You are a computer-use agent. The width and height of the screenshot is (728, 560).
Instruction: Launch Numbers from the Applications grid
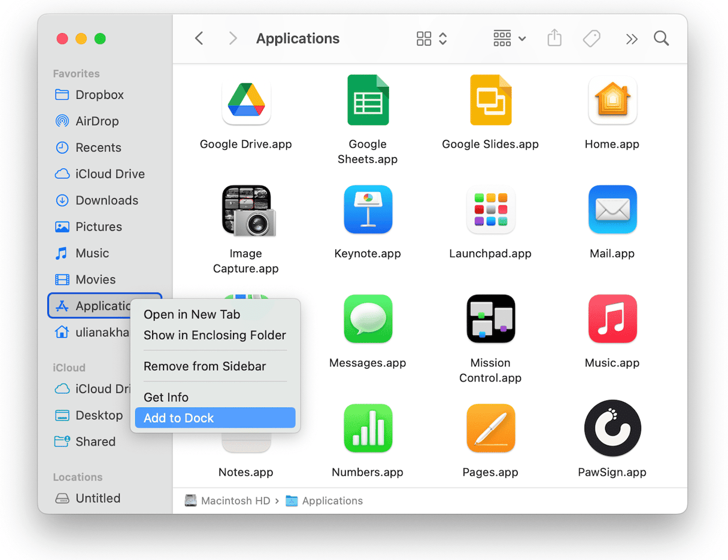[368, 428]
